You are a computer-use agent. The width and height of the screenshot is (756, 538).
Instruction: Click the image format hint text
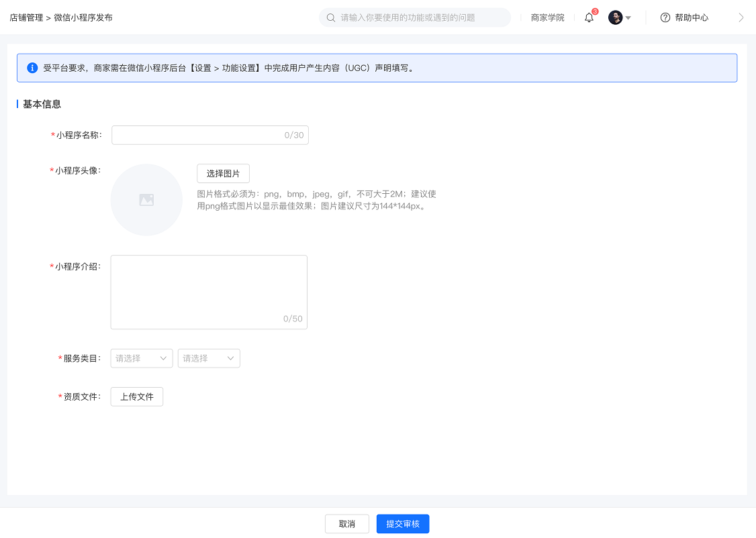[317, 200]
